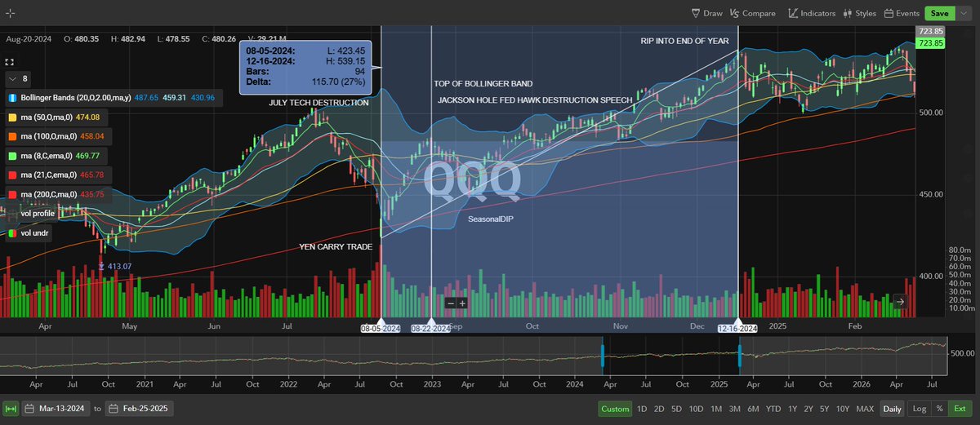
Task: Set range to YTD
Action: (773, 409)
